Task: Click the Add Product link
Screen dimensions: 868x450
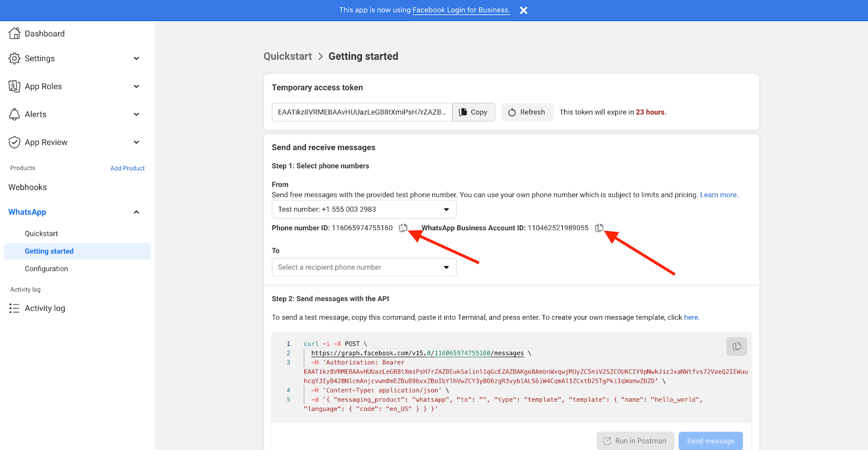Action: pyautogui.click(x=127, y=168)
